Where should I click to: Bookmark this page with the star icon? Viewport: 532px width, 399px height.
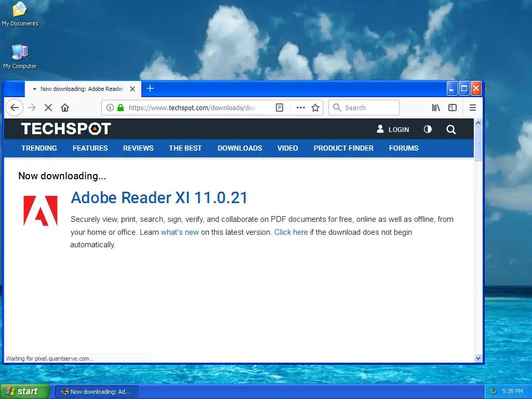pos(315,108)
